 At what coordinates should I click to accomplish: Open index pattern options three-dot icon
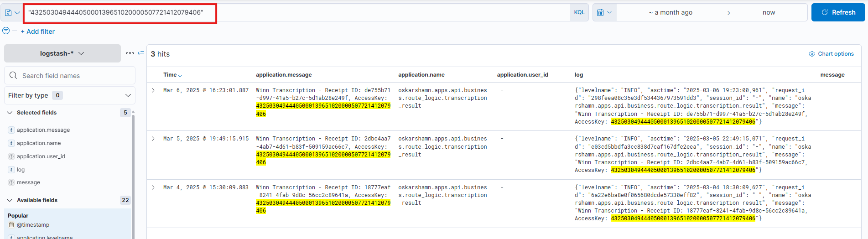130,53
